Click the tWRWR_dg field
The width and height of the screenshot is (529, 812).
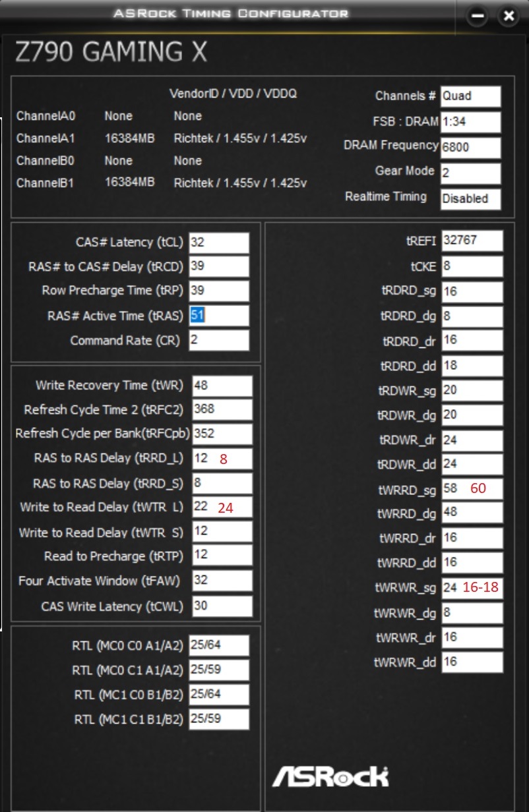472,612
